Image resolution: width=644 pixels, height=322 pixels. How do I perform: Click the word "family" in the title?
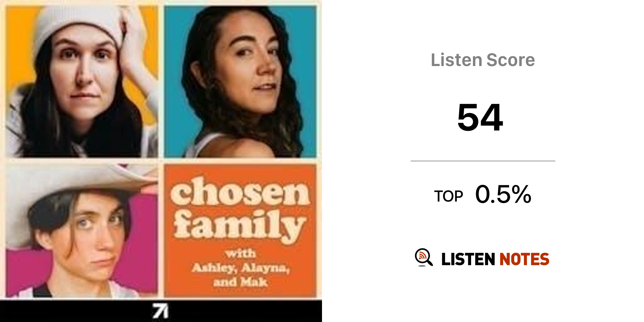coord(239,224)
